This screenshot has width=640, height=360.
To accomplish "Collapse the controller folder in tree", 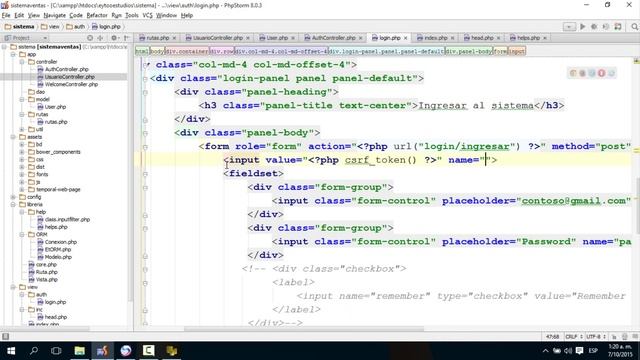I will click(x=22, y=62).
